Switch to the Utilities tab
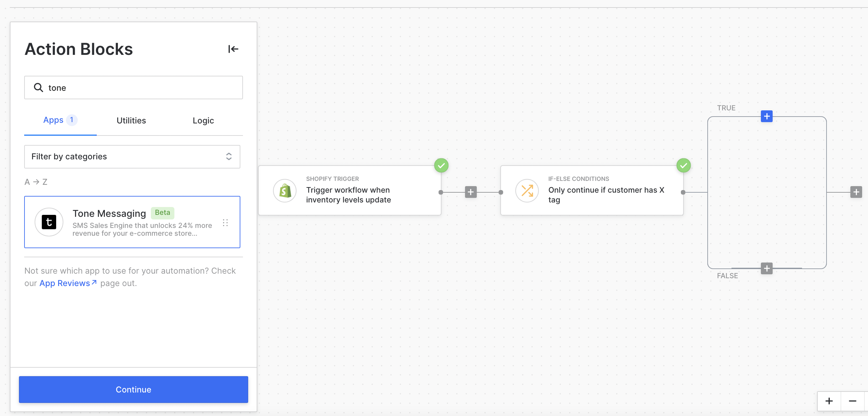 pyautogui.click(x=131, y=120)
